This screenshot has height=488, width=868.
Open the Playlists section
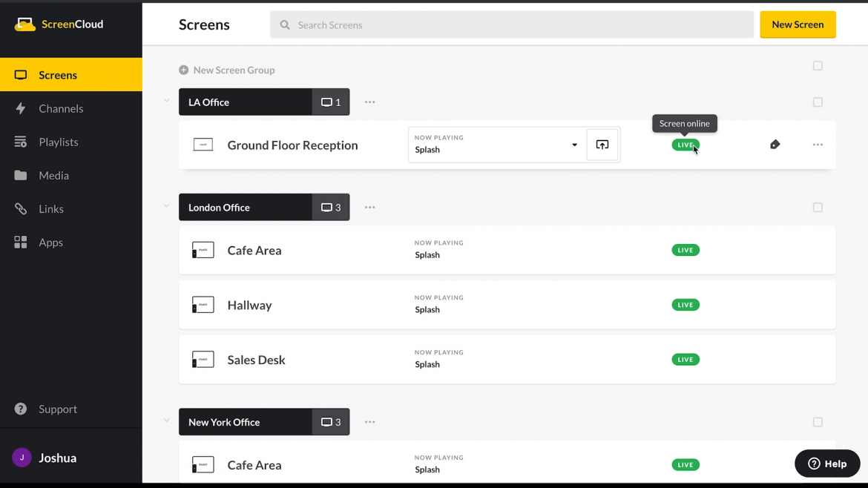click(60, 142)
